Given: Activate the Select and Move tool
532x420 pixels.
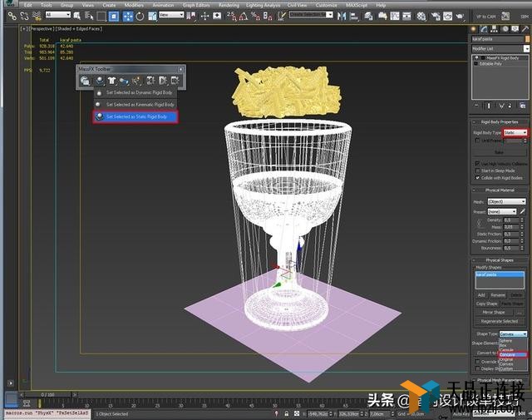Looking at the screenshot, I should pos(128,16).
